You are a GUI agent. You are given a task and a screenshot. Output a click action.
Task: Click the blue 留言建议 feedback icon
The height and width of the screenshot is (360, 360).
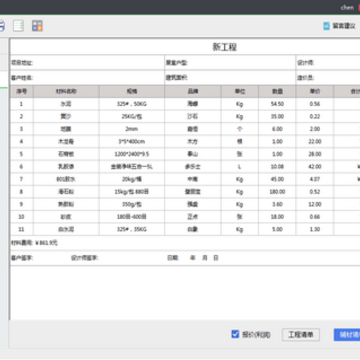tap(327, 26)
